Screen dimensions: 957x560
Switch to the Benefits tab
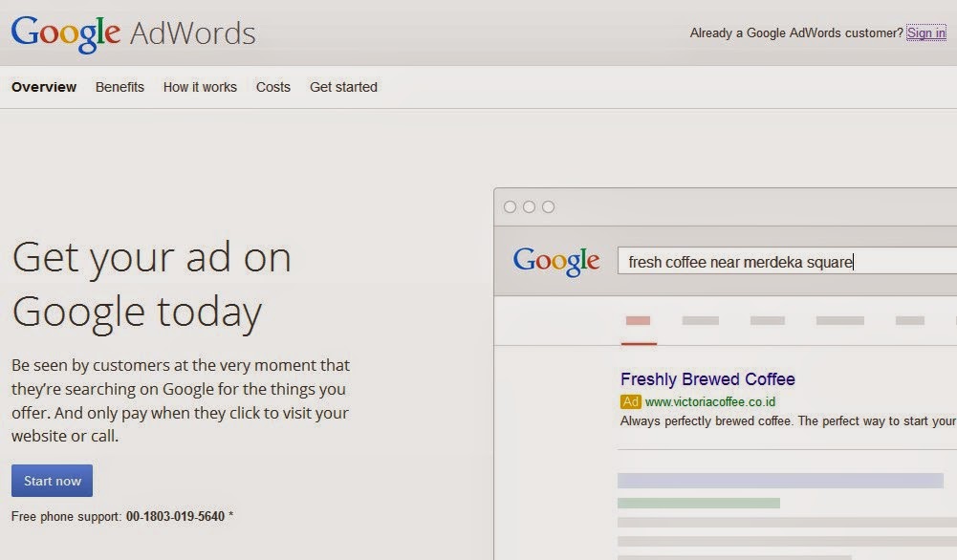[x=120, y=87]
